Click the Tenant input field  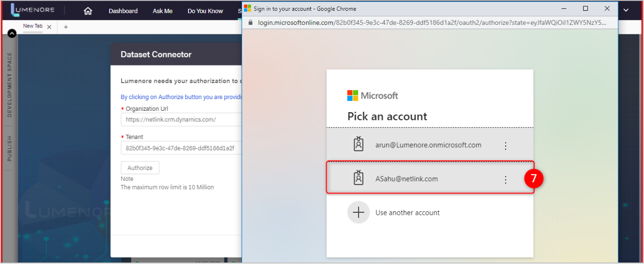click(181, 148)
